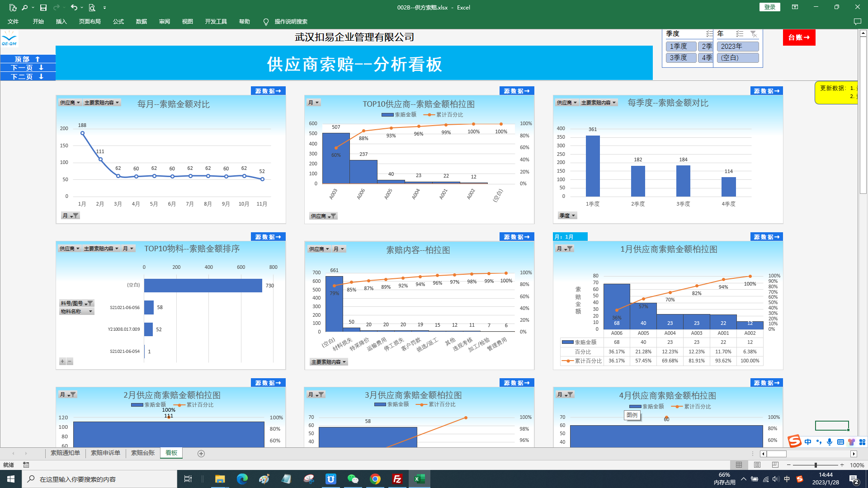The height and width of the screenshot is (488, 868).
Task: Switch to Page Break Preview in status bar
Action: pyautogui.click(x=775, y=465)
